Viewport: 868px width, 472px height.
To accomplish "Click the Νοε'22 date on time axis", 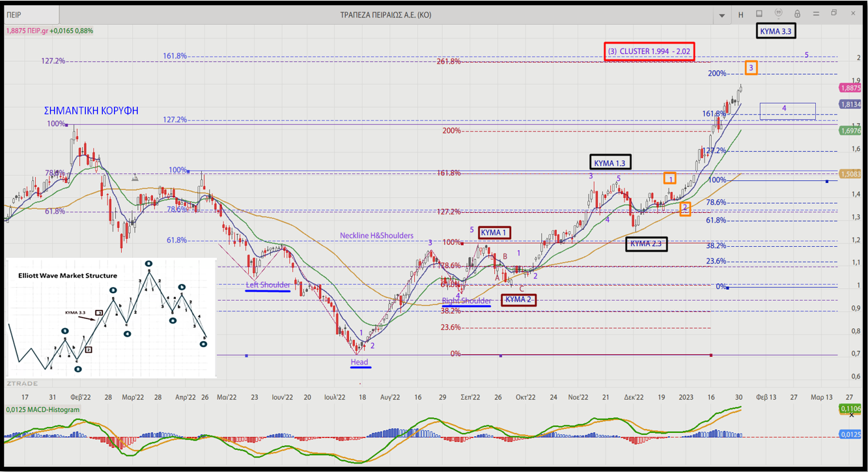I will 578,397.
